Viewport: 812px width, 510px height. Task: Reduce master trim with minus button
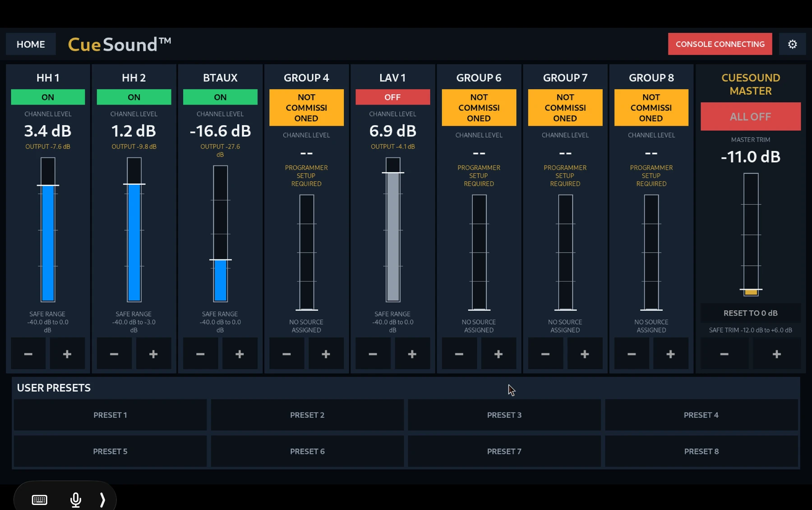pyautogui.click(x=724, y=354)
